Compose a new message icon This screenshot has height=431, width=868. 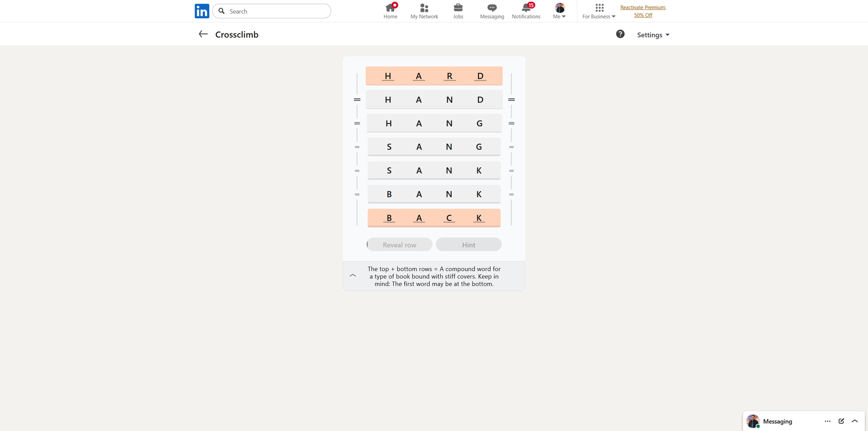click(x=841, y=421)
